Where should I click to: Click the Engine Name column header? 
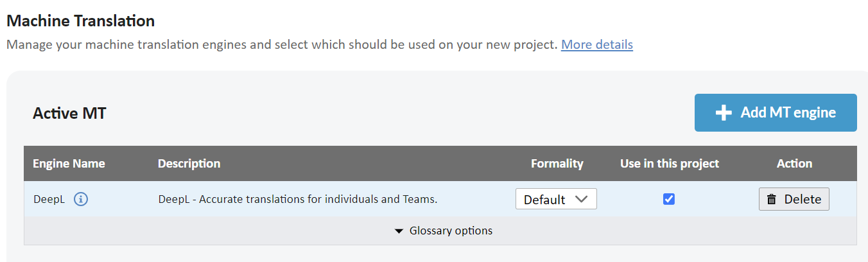click(x=69, y=164)
